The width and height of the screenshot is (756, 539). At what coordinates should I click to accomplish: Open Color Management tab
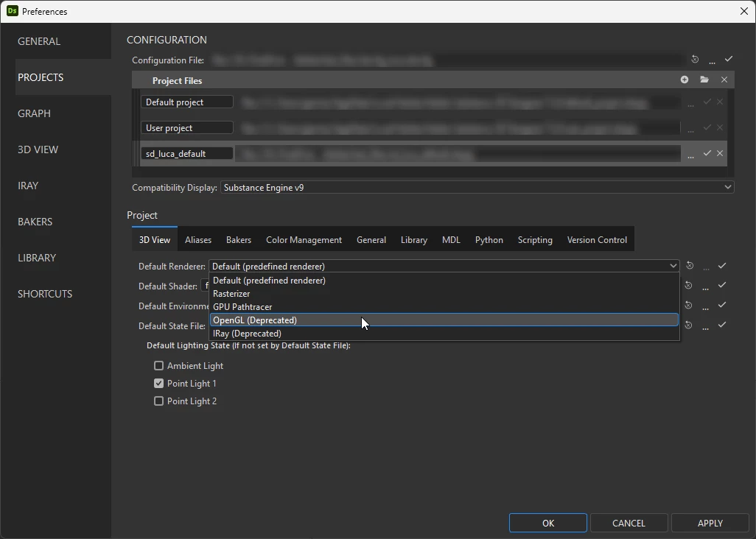304,240
